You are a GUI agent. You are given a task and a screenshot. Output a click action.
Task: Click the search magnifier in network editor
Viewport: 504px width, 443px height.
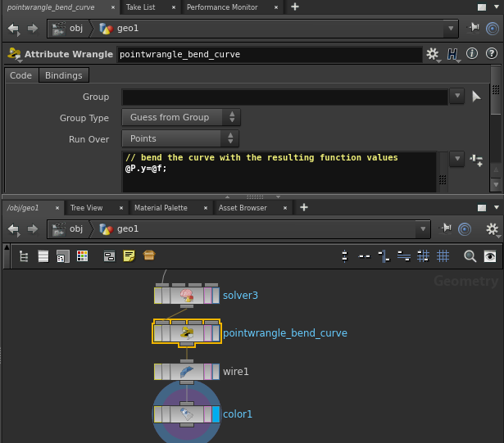pyautogui.click(x=470, y=256)
